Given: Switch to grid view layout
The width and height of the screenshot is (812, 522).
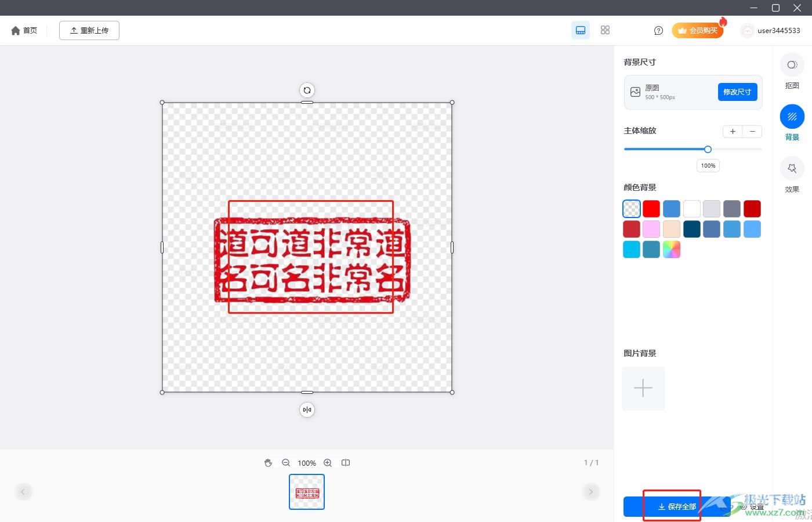Looking at the screenshot, I should coord(605,30).
